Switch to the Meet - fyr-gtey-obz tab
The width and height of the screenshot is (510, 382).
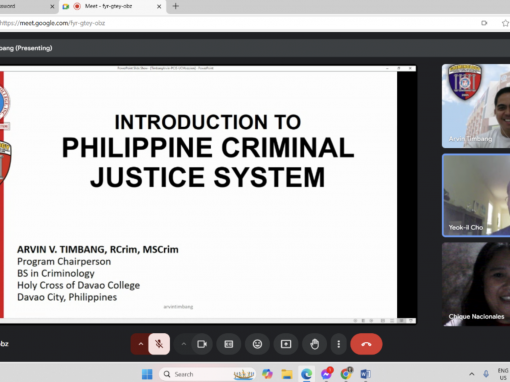coord(108,6)
